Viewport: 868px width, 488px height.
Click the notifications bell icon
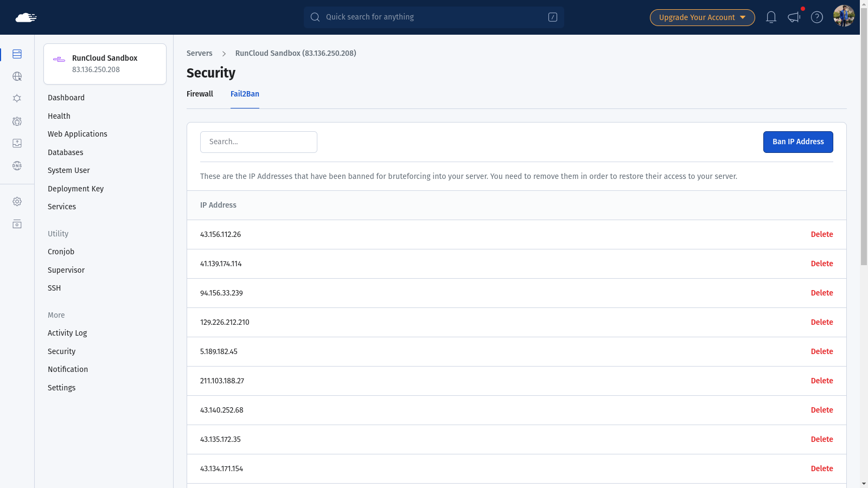click(x=771, y=17)
